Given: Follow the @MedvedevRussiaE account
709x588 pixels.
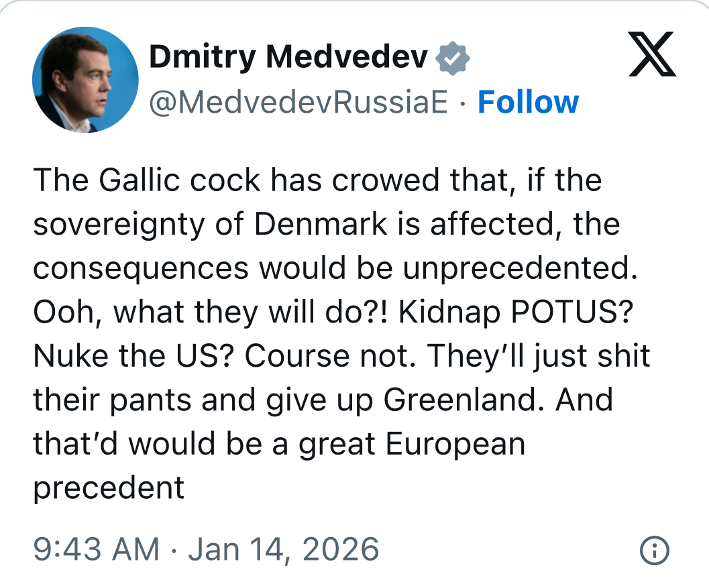Looking at the screenshot, I should [528, 102].
